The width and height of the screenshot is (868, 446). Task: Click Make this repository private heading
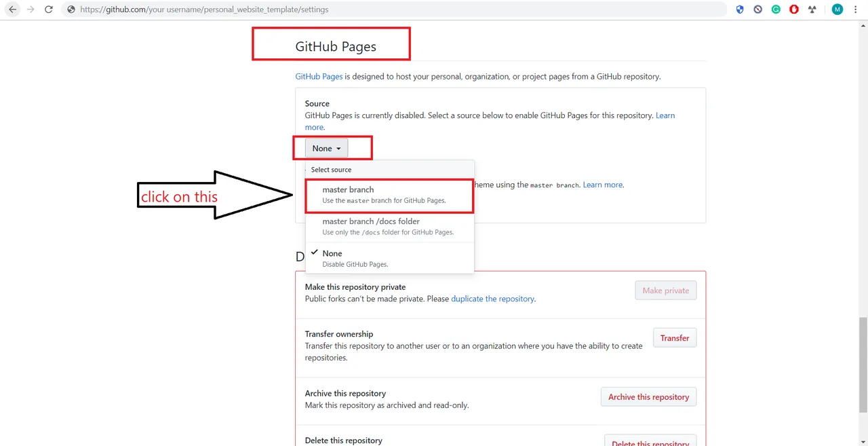[355, 287]
